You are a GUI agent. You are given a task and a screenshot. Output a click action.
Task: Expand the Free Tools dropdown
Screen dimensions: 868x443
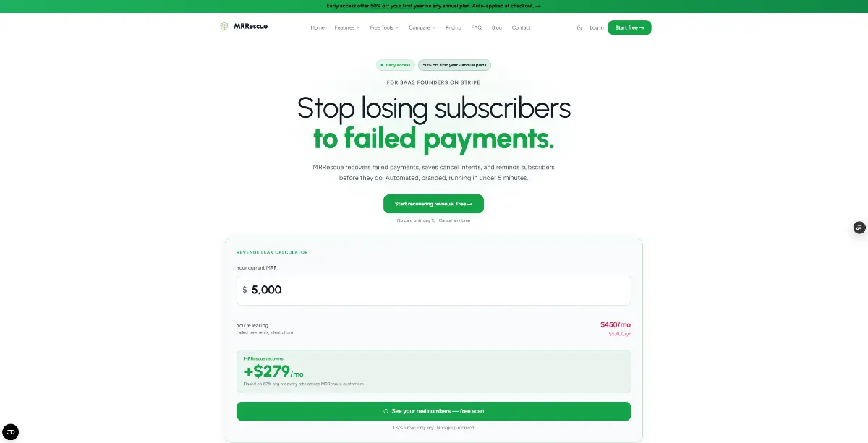[384, 27]
